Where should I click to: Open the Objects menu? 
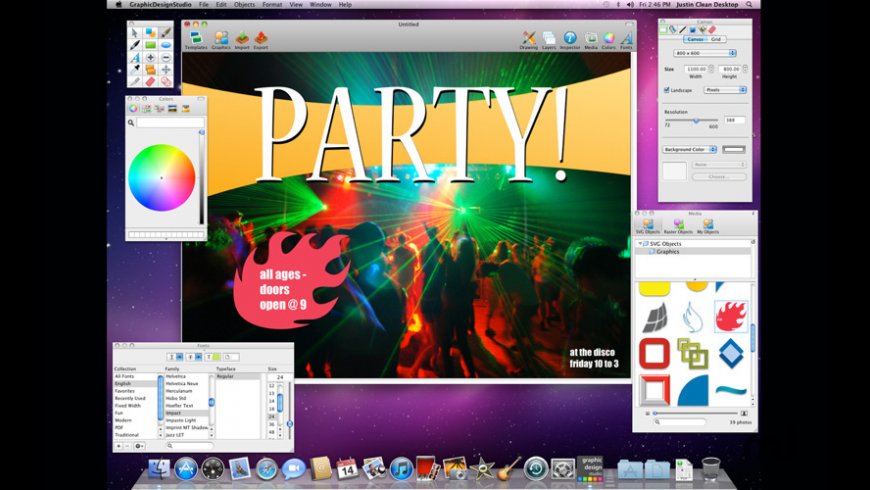coord(245,5)
